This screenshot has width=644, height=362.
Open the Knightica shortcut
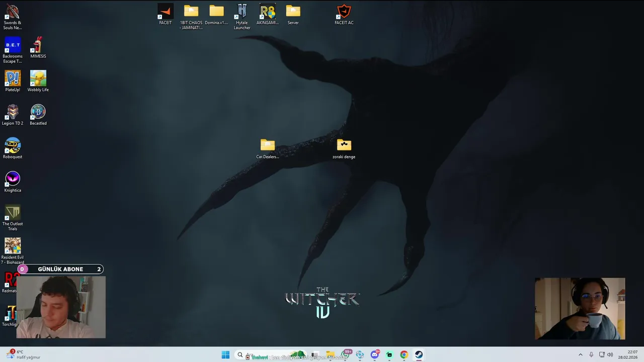click(13, 183)
